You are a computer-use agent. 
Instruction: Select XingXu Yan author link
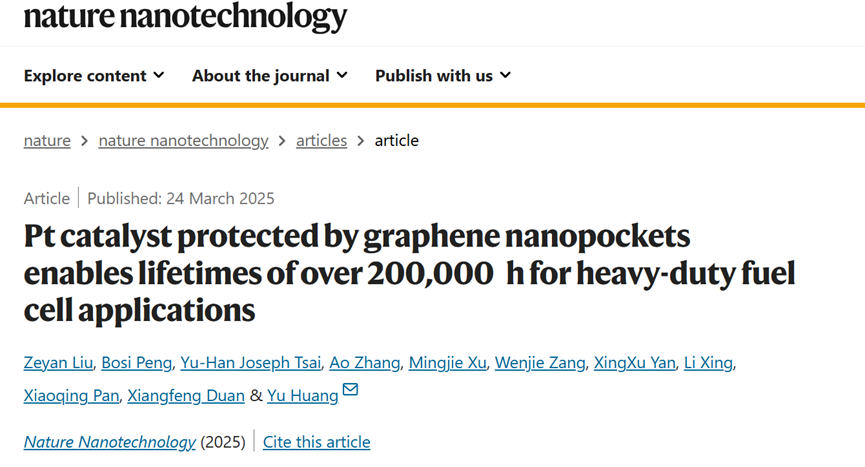634,362
